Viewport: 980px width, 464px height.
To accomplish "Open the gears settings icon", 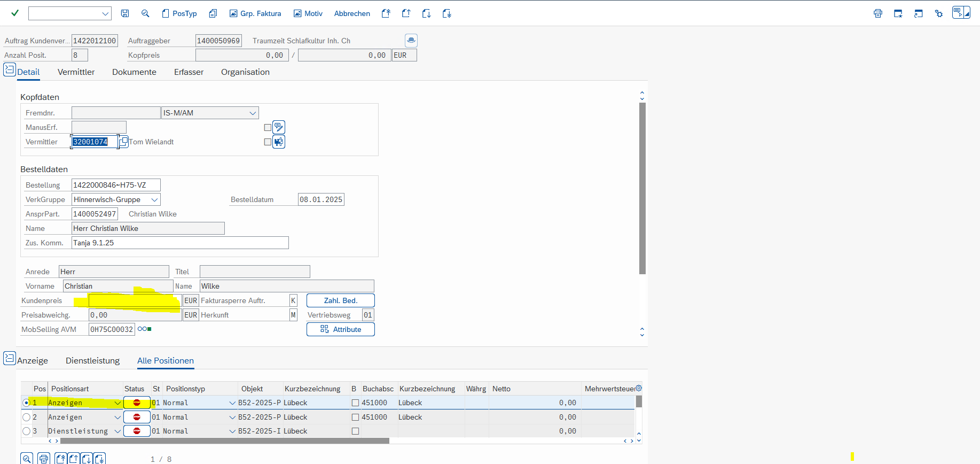I will pos(939,13).
